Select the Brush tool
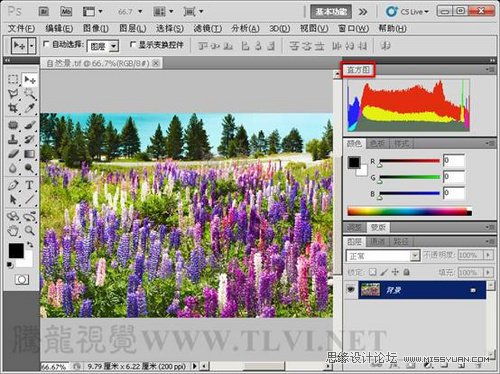 point(30,125)
